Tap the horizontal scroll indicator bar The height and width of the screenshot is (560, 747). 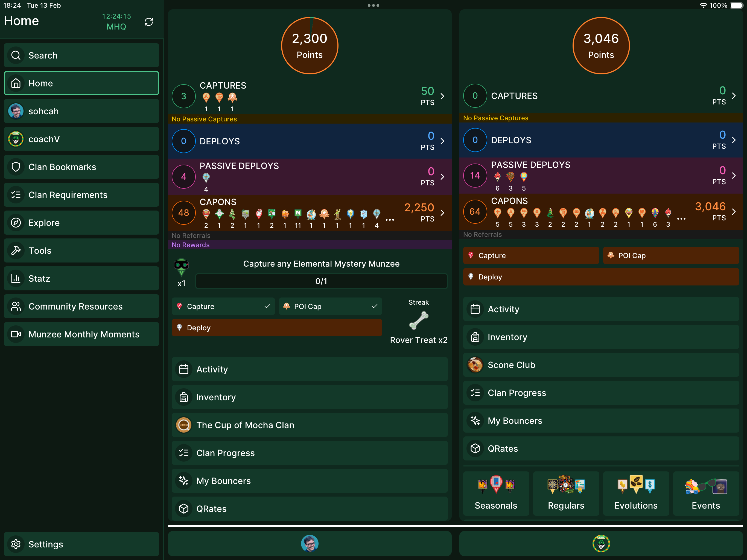pos(455,526)
